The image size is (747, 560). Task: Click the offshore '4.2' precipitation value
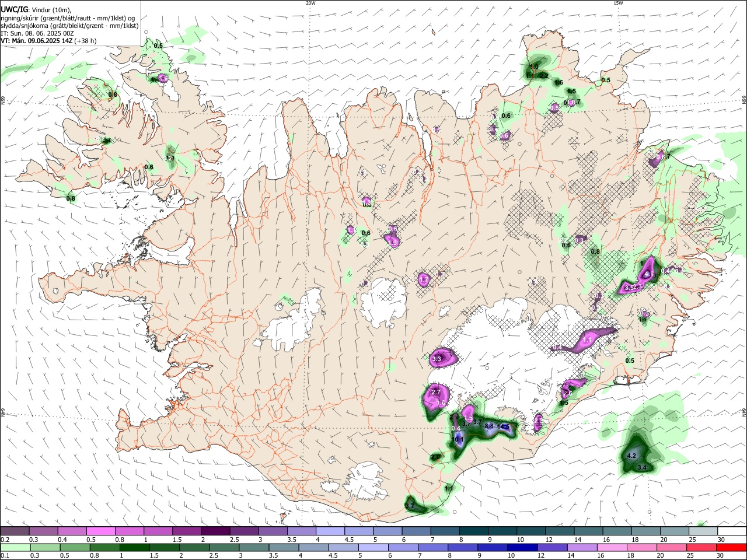(631, 456)
